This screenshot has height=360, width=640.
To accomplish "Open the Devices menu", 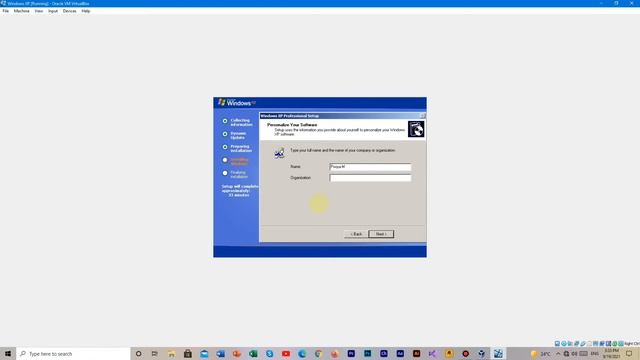I will [x=69, y=11].
